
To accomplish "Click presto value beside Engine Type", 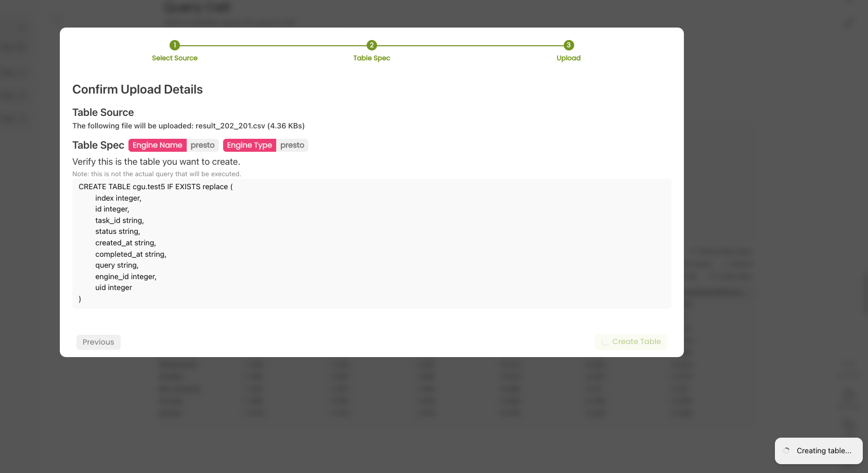I will coord(292,145).
